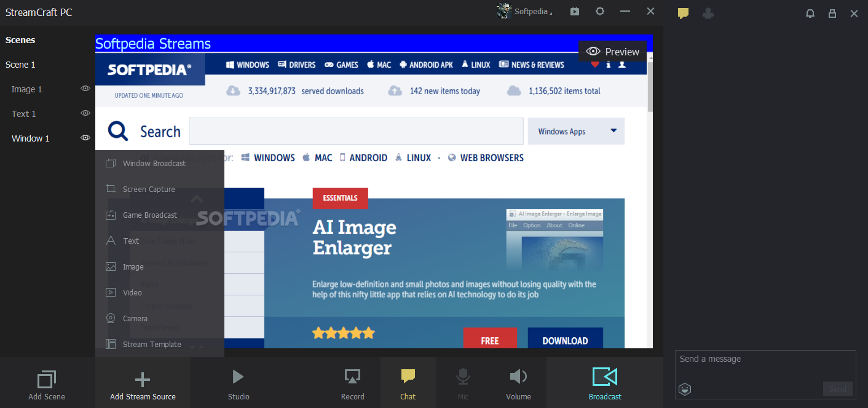Click the Preview eye button
The width and height of the screenshot is (868, 408).
(612, 52)
